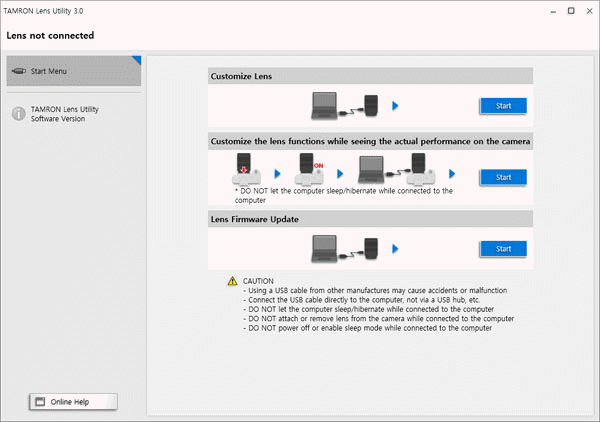Click the 'DO NOT let the computer sleep' caution line
Screen dimensions: 600x422
(368, 309)
